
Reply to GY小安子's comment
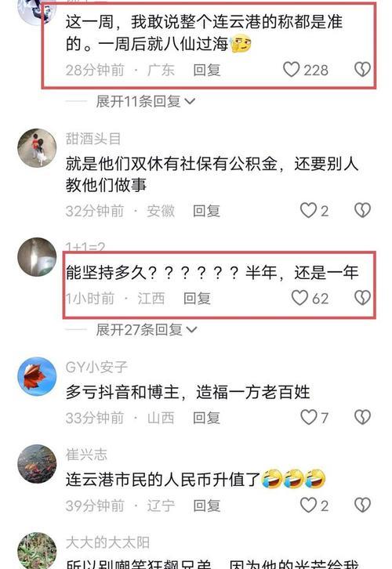(206, 418)
